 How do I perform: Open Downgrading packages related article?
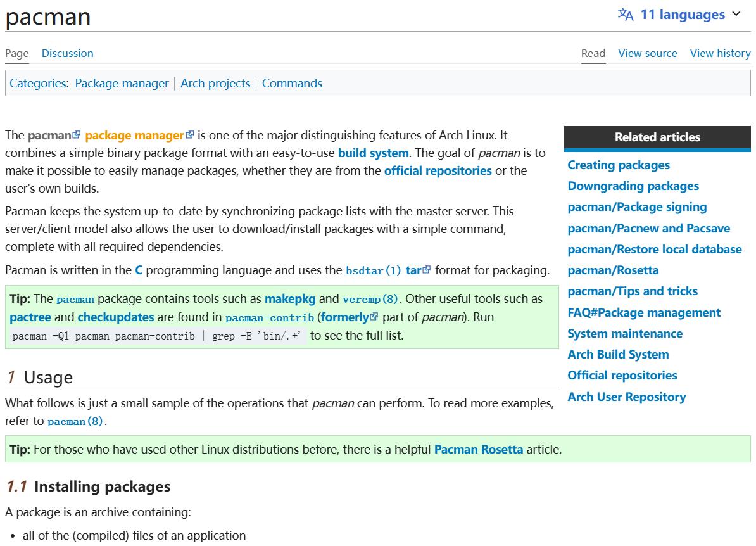click(633, 186)
